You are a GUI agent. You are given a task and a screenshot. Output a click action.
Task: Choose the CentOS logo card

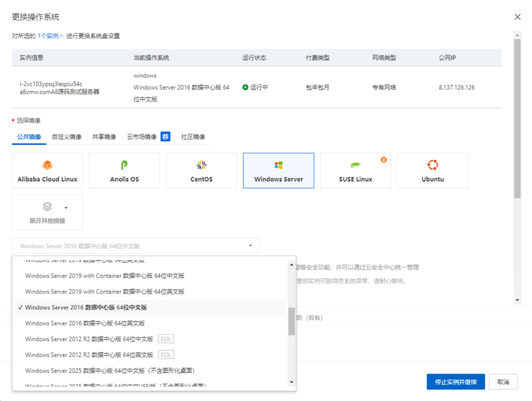[201, 164]
